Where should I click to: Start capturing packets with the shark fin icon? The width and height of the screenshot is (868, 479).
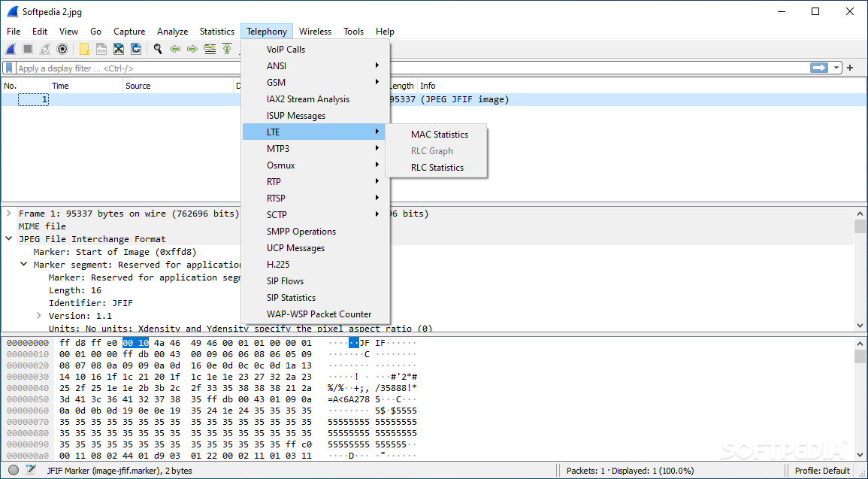(11, 49)
